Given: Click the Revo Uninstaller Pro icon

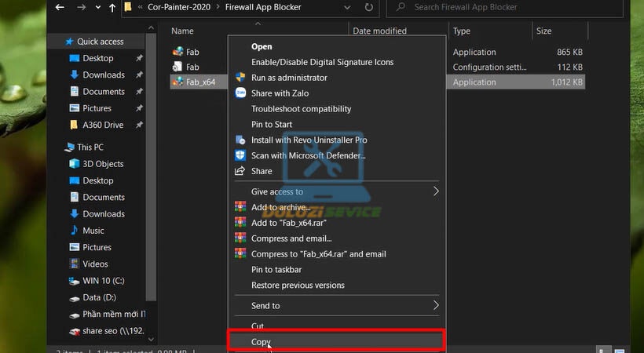Looking at the screenshot, I should [x=240, y=140].
